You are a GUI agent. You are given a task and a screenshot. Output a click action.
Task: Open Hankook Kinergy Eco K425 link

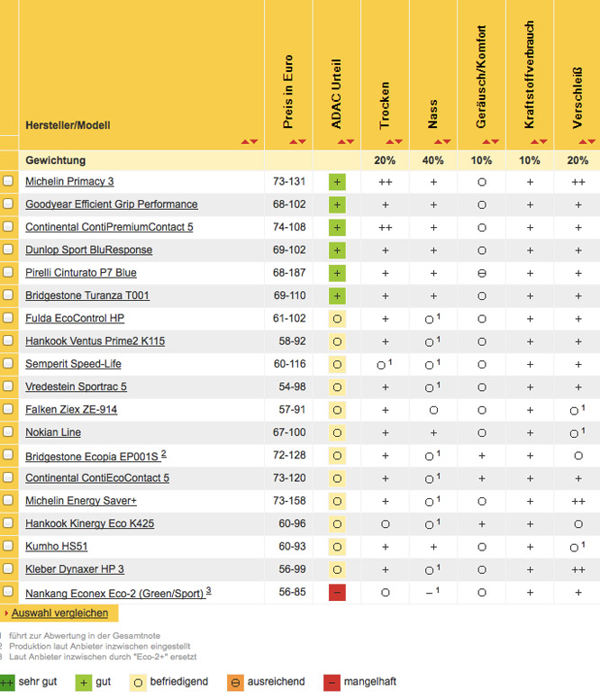click(x=90, y=523)
